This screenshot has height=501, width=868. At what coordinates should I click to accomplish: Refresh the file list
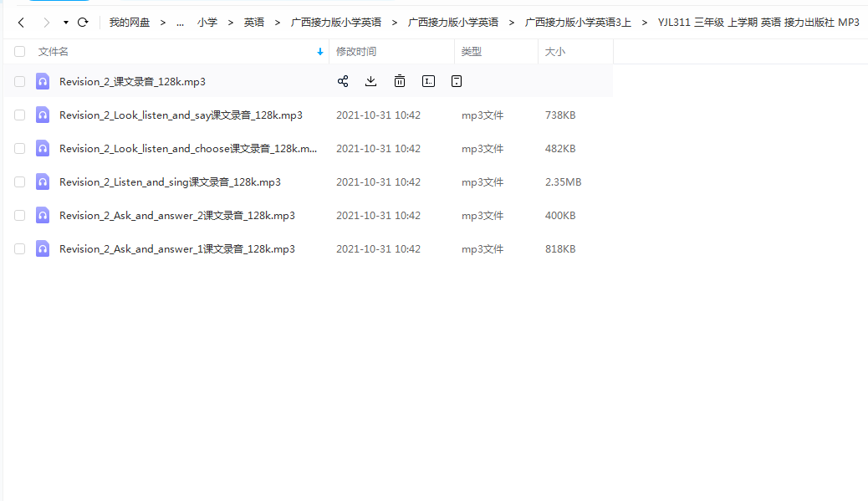[x=83, y=22]
